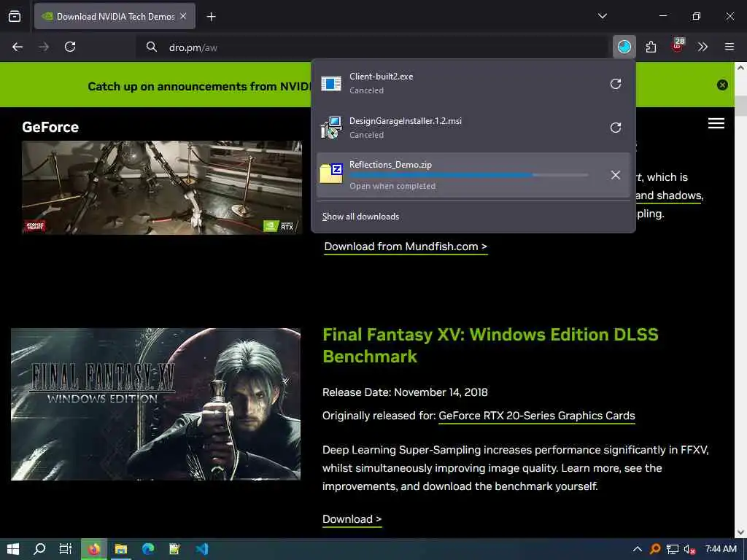
Task: Launch Microsoft Edge from the taskbar
Action: coord(147,549)
